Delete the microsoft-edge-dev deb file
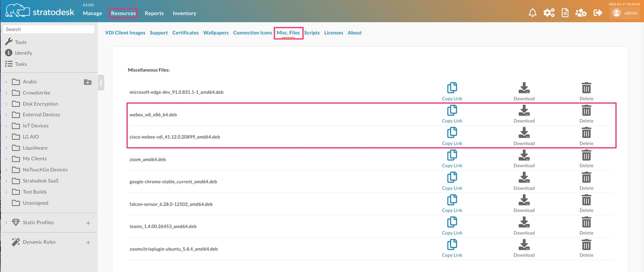This screenshot has width=644, height=272. click(586, 88)
